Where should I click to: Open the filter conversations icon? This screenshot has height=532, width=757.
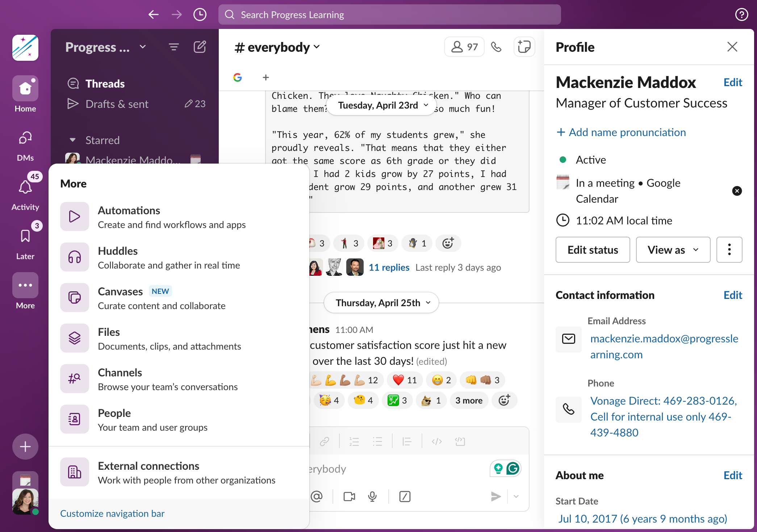click(x=174, y=47)
